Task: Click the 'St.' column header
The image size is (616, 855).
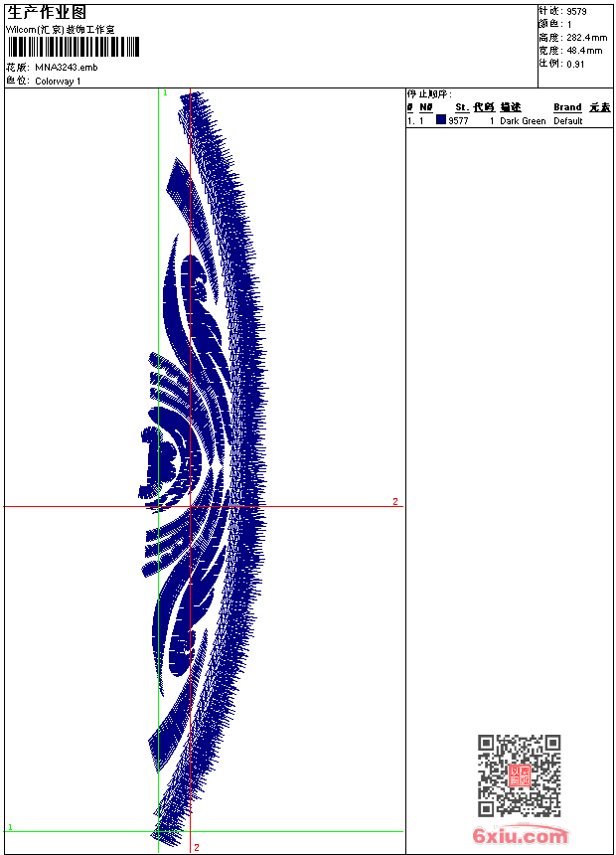Action: pos(462,107)
